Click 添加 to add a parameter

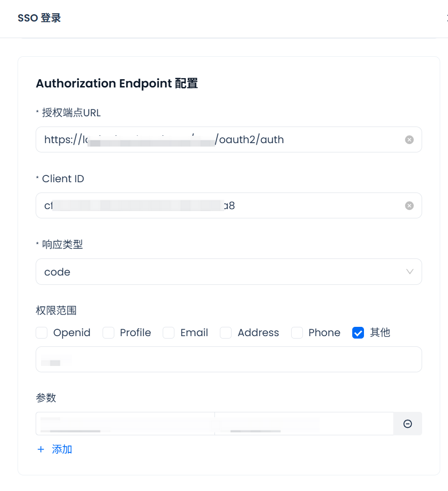[62, 449]
